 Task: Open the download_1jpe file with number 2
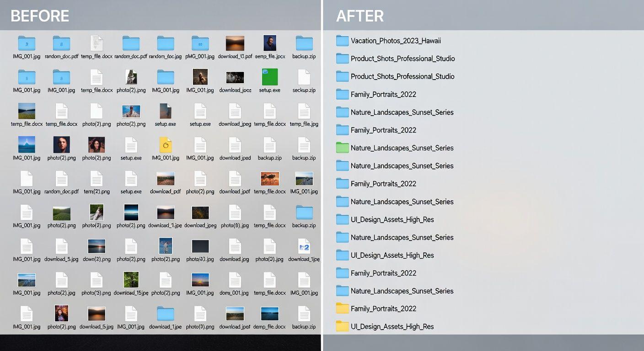[304, 246]
